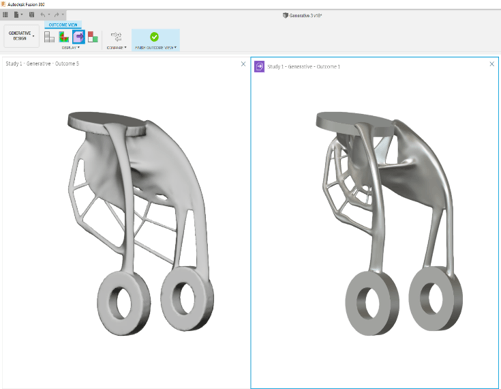Screen dimensions: 501x389
Task: Open the data panel grid icon
Action: pos(5,15)
